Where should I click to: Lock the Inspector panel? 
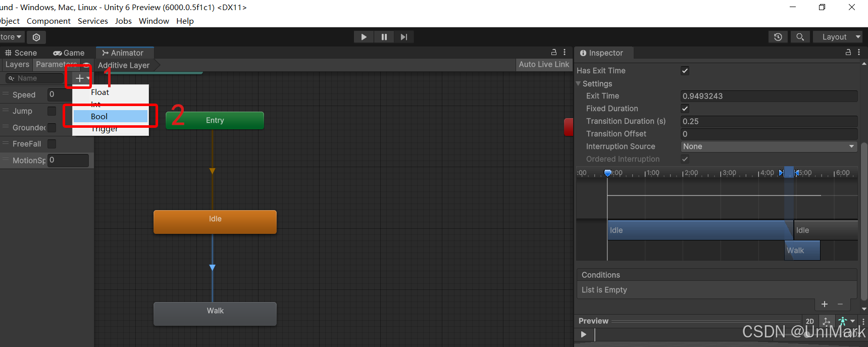point(848,53)
